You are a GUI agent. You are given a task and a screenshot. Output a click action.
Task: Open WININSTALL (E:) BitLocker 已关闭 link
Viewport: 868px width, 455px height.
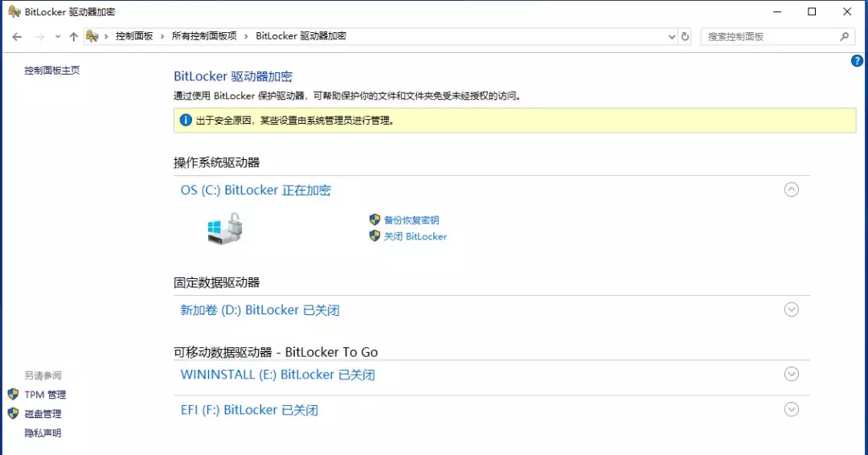277,375
